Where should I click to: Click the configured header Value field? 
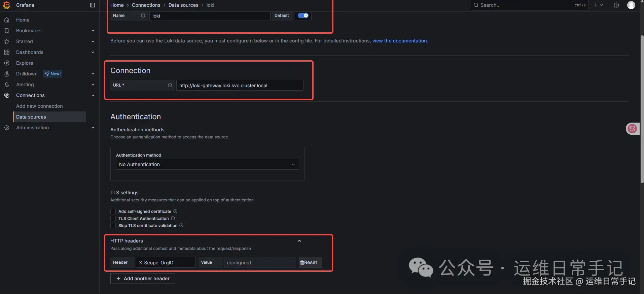click(x=260, y=262)
